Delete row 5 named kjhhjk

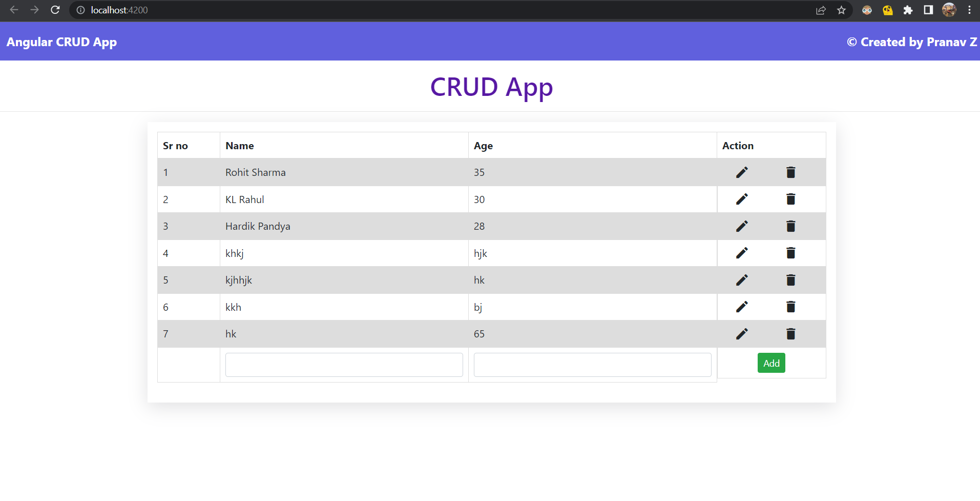coord(790,280)
